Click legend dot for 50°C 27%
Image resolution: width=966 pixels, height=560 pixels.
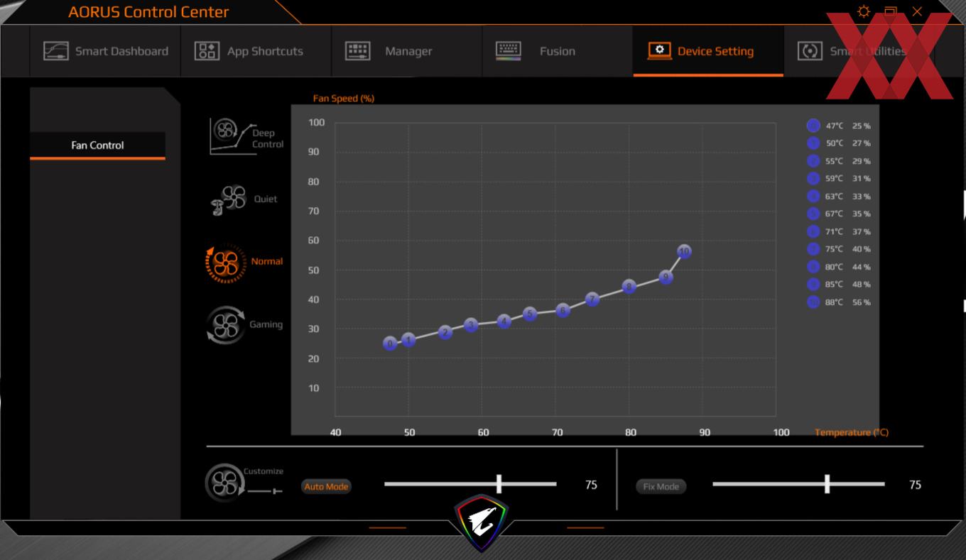[813, 143]
